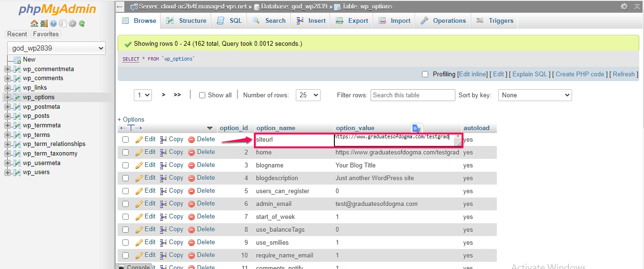
Task: Go to last page with >> button
Action: tap(177, 95)
